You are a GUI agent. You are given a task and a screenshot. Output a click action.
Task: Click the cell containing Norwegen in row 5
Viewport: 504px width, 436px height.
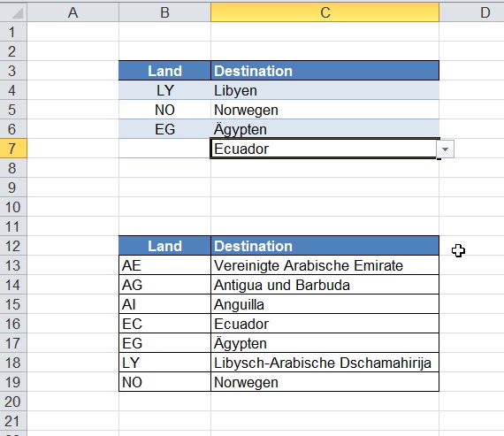(x=325, y=110)
